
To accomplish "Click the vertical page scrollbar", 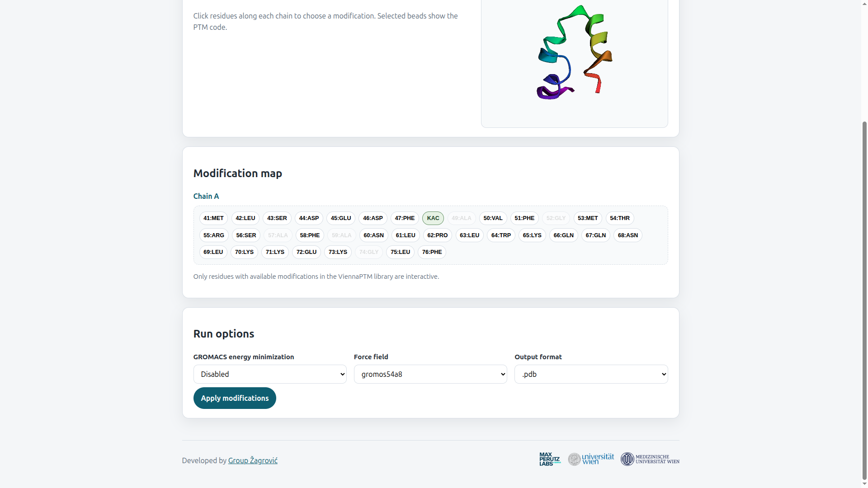I will click(x=864, y=298).
